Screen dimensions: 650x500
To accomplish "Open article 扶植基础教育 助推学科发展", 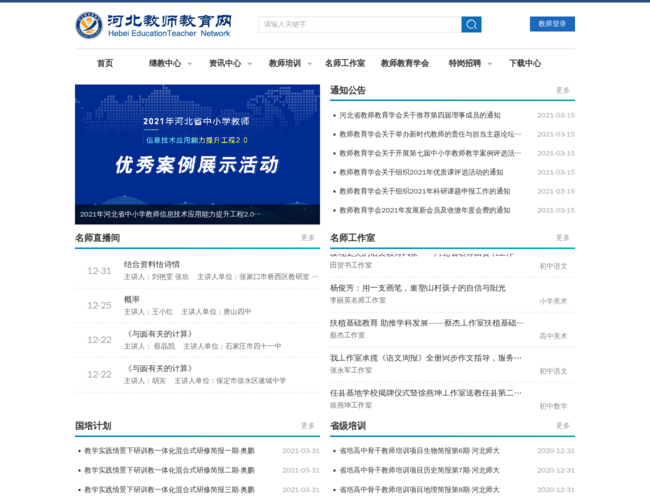I will 427,323.
